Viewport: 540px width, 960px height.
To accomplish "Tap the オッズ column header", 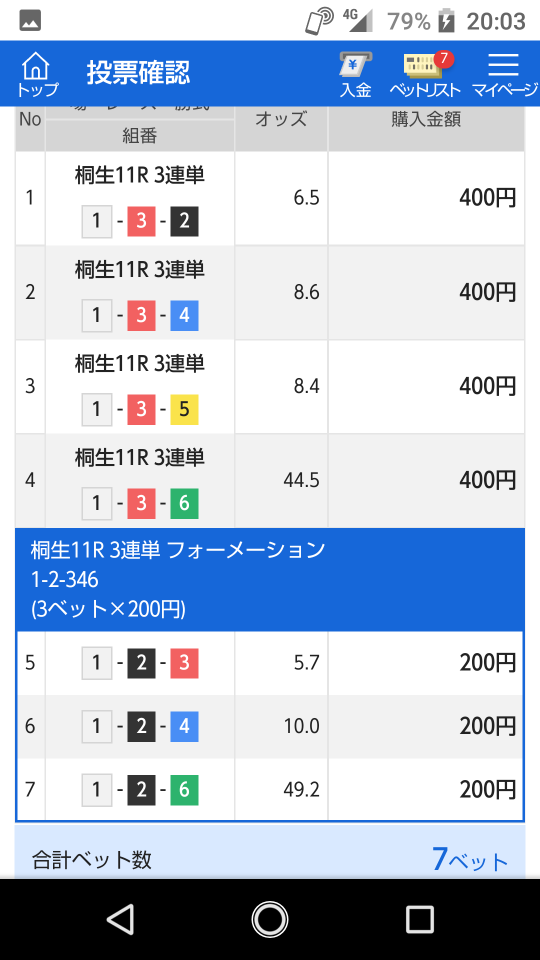I will click(x=281, y=119).
